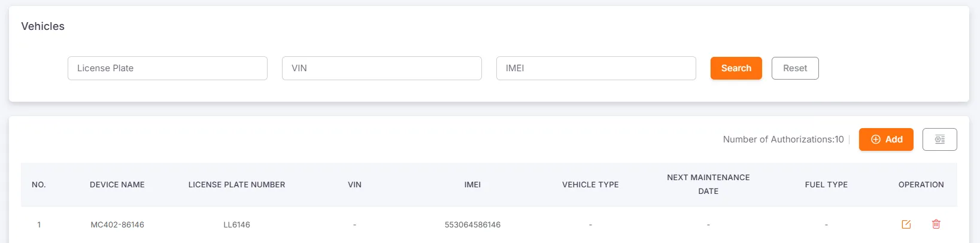This screenshot has width=980, height=243.
Task: Select the IMEI search input box
Action: [x=596, y=68]
